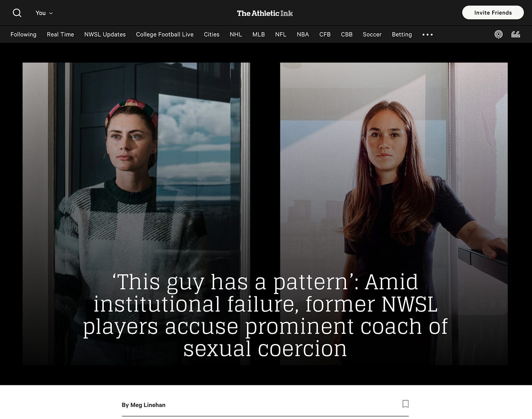Screen dimensions: 532x419
Task: Open the CFB section
Action: click(325, 34)
